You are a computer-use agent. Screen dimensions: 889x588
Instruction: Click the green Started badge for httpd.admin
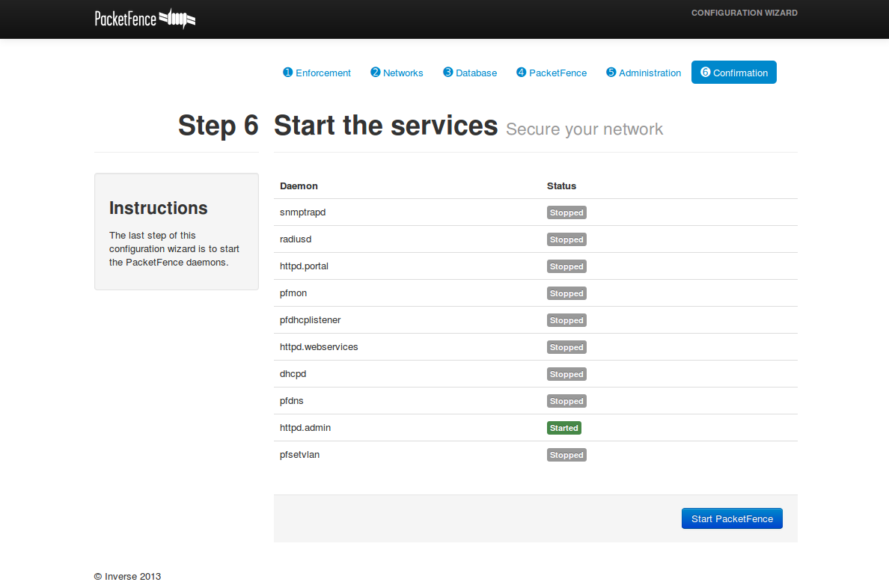point(564,428)
